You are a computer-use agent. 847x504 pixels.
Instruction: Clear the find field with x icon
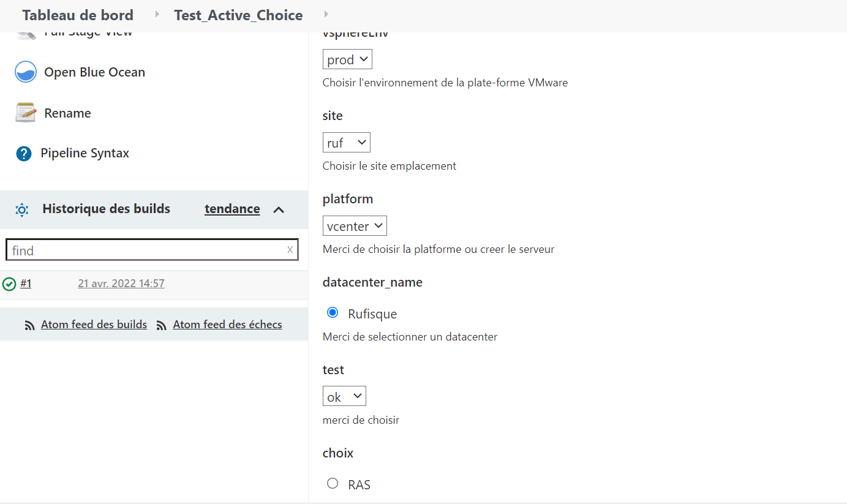click(290, 249)
